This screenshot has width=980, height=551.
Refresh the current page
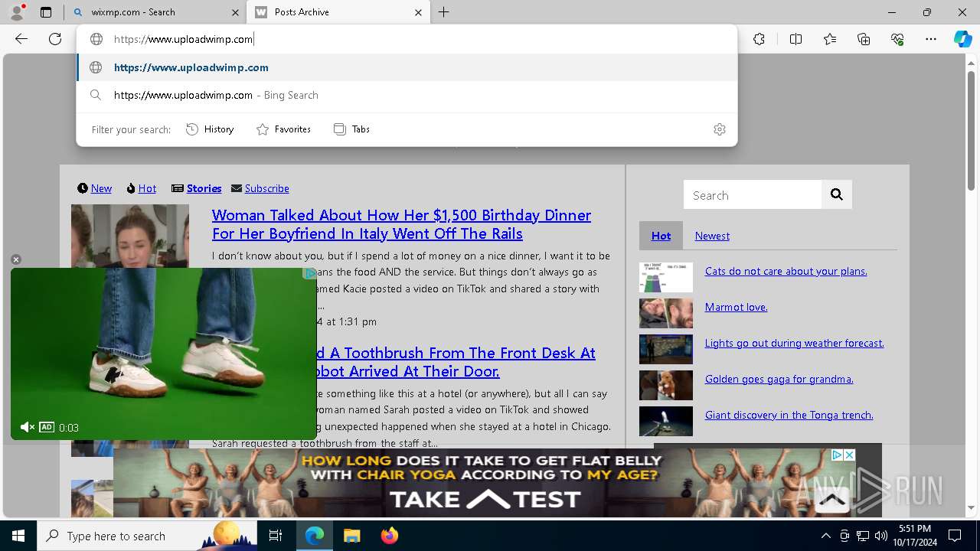(55, 39)
